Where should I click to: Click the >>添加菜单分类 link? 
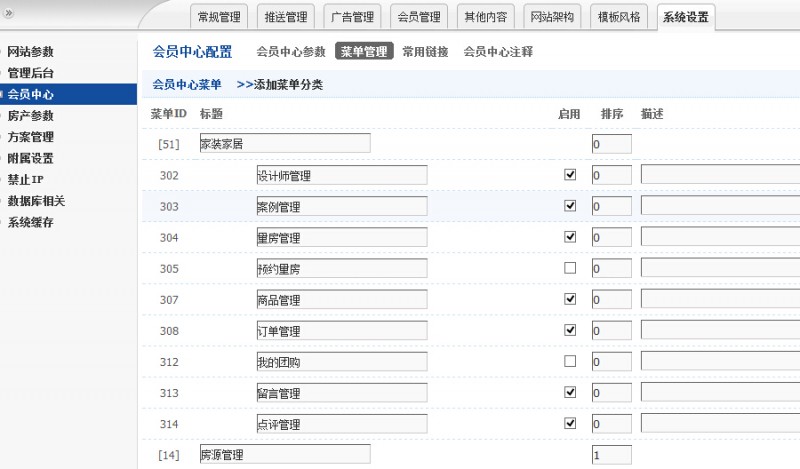[x=279, y=85]
